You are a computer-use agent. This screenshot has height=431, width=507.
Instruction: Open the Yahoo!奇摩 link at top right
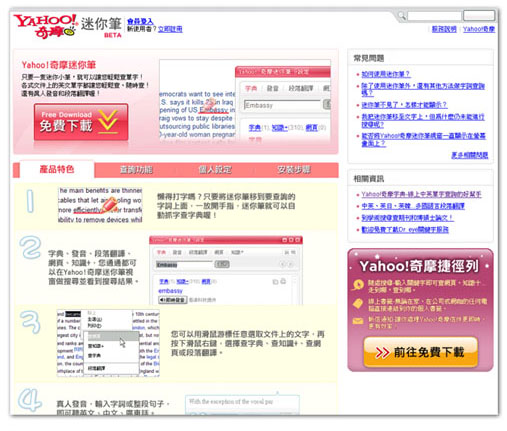(x=479, y=29)
